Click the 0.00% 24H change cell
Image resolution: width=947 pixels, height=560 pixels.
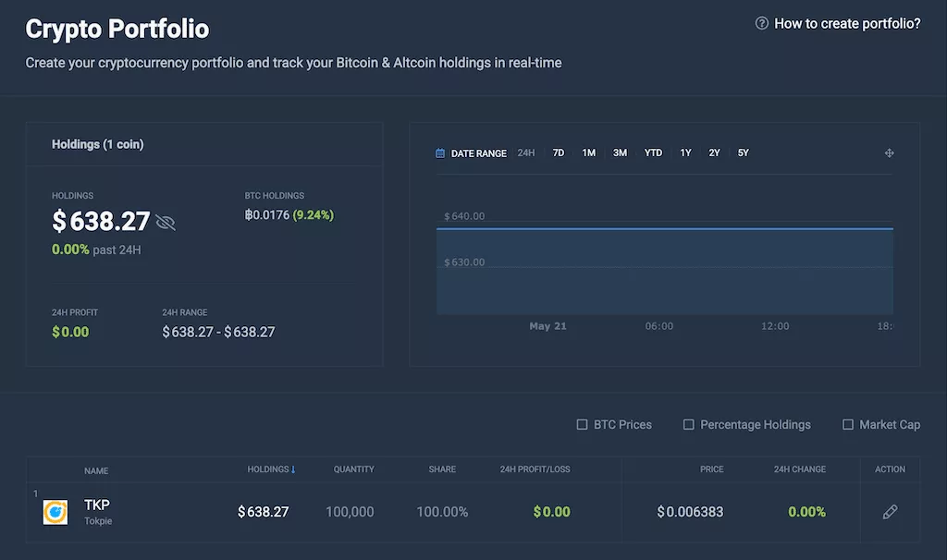pyautogui.click(x=806, y=512)
